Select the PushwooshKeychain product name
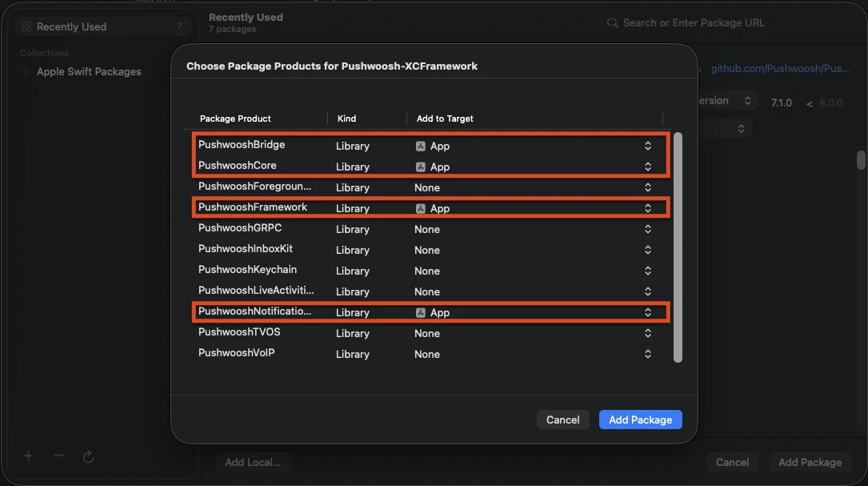The height and width of the screenshot is (486, 868). [247, 269]
